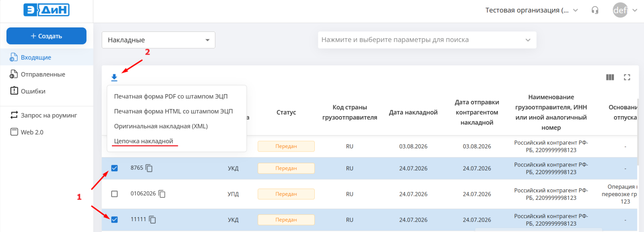644x232 pixels.
Task: Click the ЭДиН logo
Action: 46,10
